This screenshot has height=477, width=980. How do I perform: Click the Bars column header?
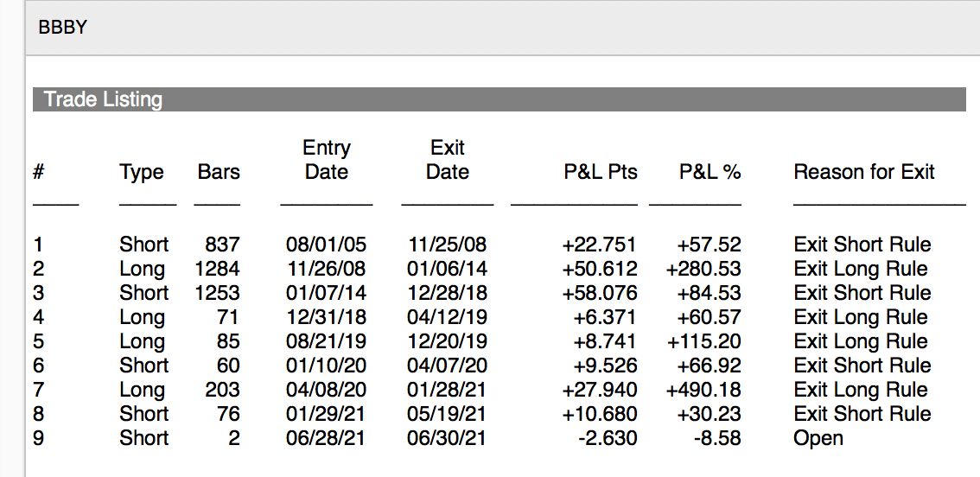[218, 172]
